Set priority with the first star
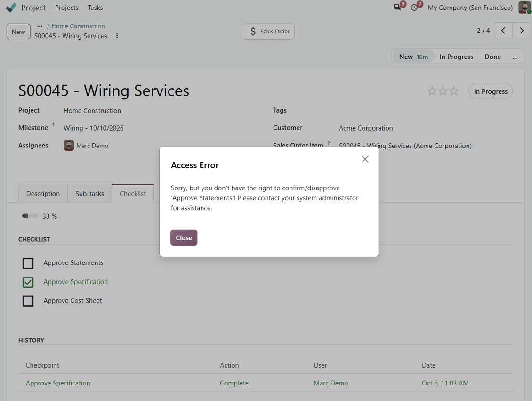Viewport: 532px width, 401px height. 432,91
